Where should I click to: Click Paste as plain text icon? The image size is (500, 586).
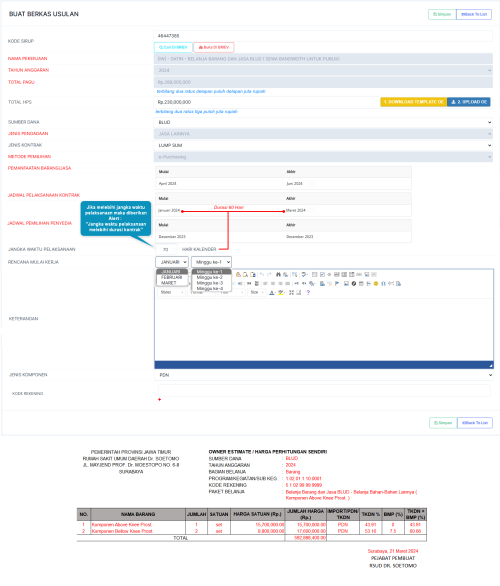(x=246, y=274)
